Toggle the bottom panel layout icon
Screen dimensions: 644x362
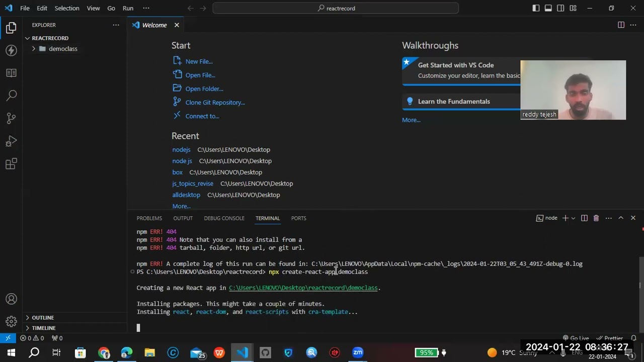pyautogui.click(x=548, y=8)
